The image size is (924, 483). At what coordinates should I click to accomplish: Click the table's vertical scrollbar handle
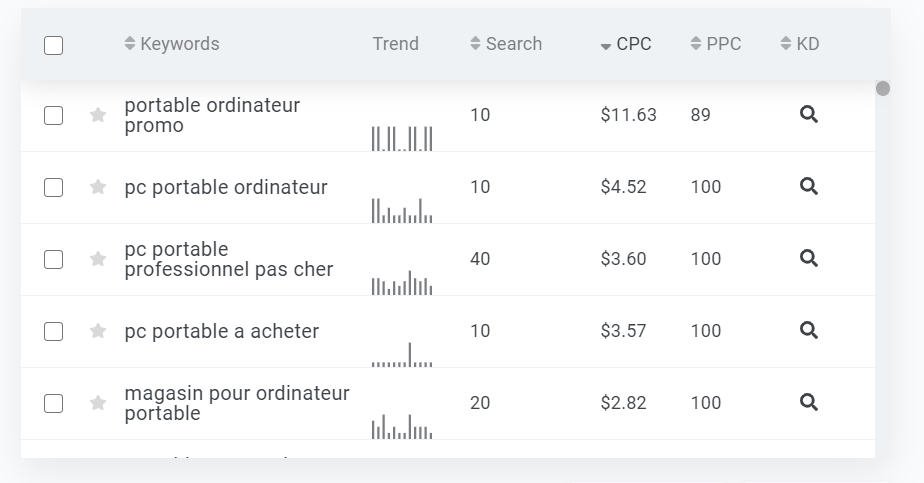883,89
